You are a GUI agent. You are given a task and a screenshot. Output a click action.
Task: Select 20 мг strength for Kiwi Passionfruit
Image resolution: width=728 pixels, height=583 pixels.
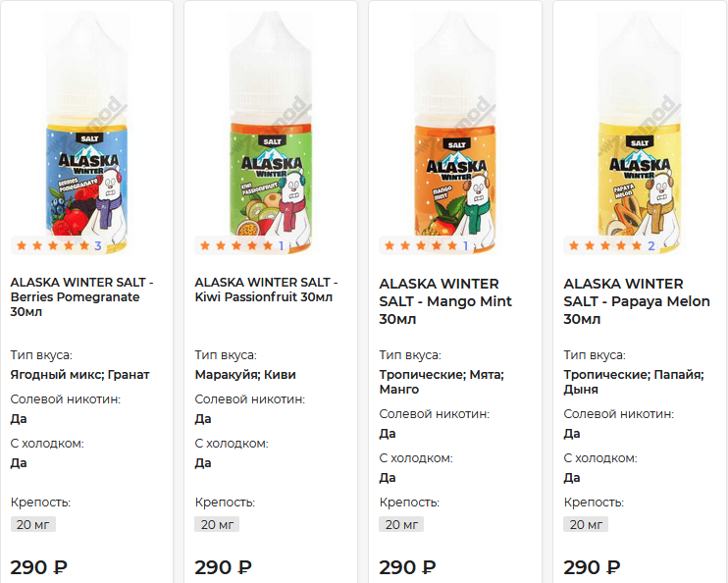click(x=217, y=524)
